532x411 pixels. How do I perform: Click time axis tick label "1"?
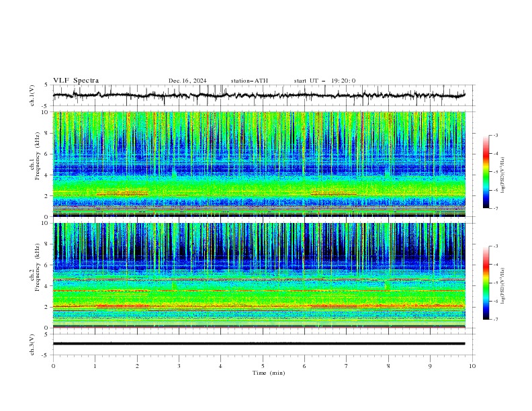[x=95, y=366]
